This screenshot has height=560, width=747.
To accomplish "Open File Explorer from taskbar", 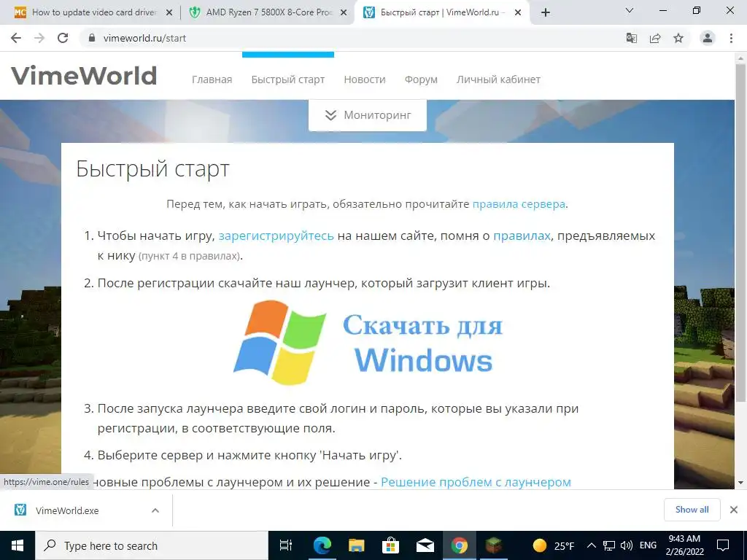I will [356, 545].
